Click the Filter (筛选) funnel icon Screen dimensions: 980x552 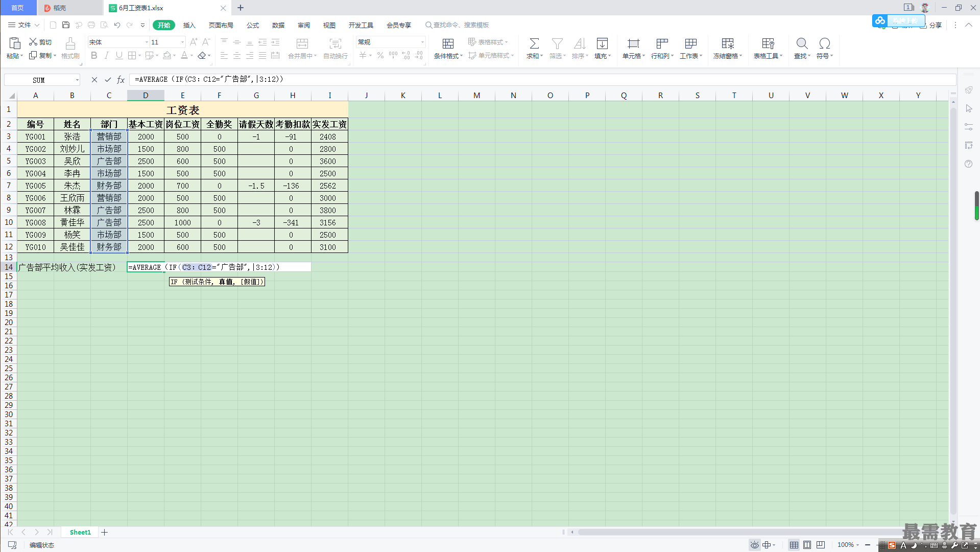coord(557,44)
